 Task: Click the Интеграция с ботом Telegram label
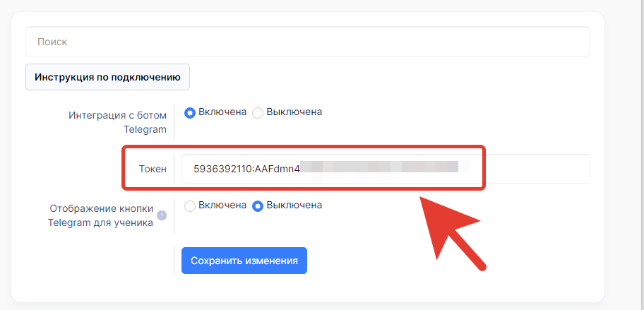[117, 122]
